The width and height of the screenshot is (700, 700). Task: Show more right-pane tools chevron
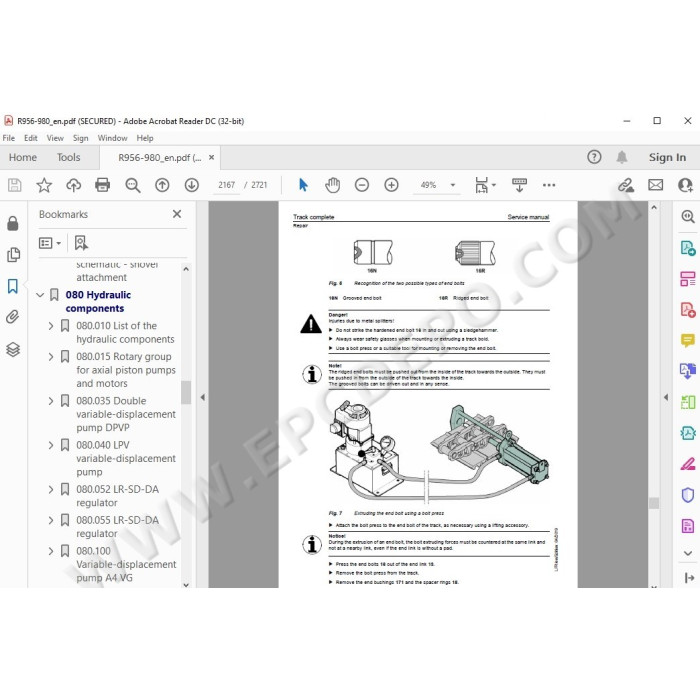688,553
